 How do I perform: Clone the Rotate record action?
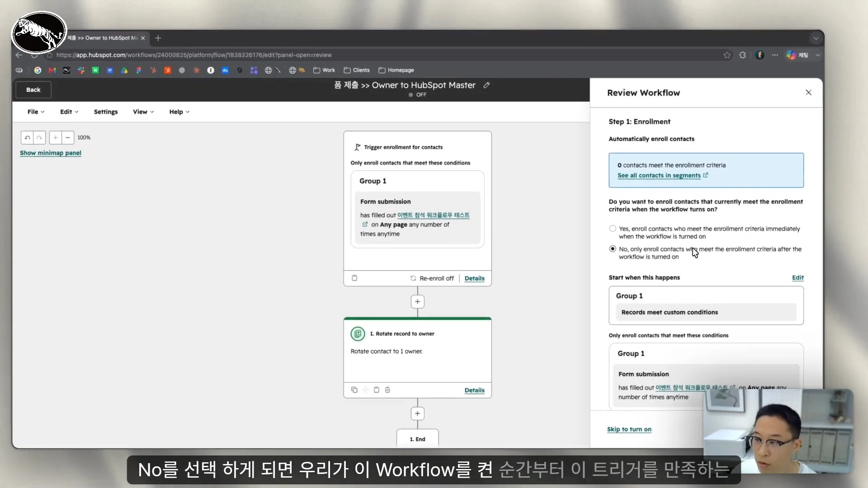click(354, 390)
